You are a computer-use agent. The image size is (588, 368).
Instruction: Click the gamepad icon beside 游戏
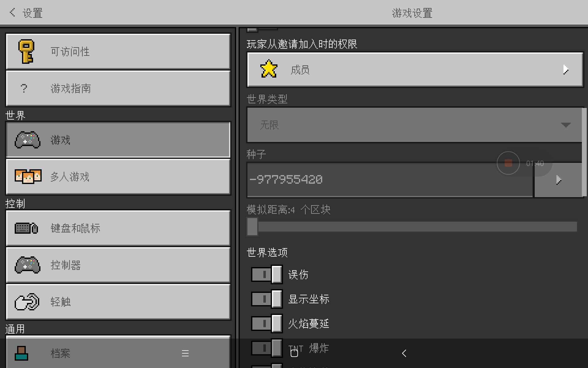click(28, 140)
